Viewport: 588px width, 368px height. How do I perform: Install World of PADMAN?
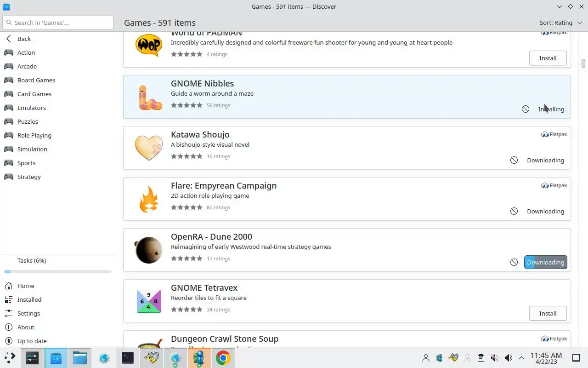click(x=548, y=58)
